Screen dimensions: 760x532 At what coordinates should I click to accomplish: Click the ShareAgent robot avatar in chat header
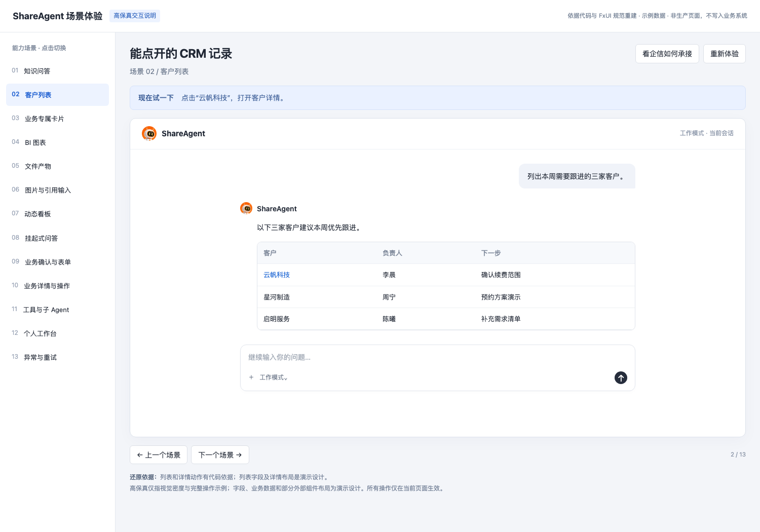(149, 133)
